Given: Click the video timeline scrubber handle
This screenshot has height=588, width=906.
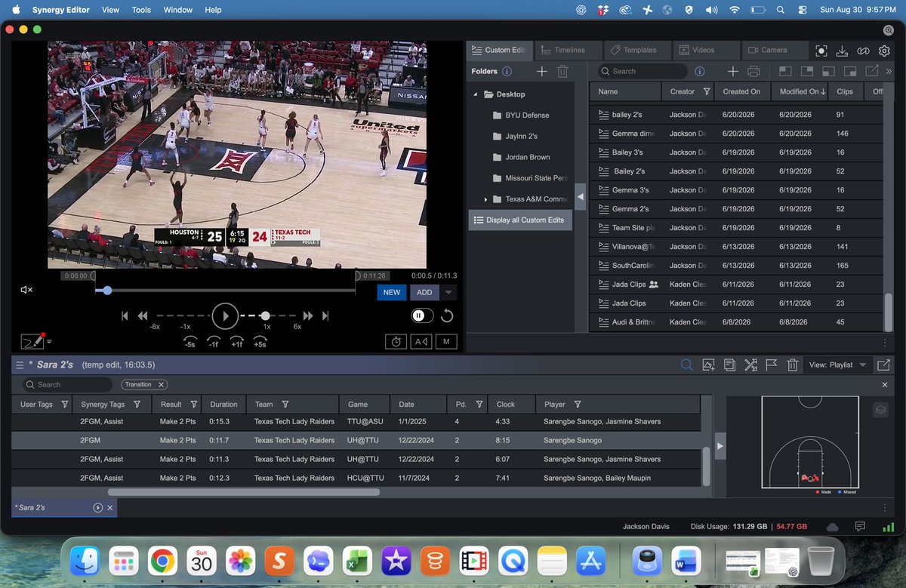Looking at the screenshot, I should pos(108,290).
